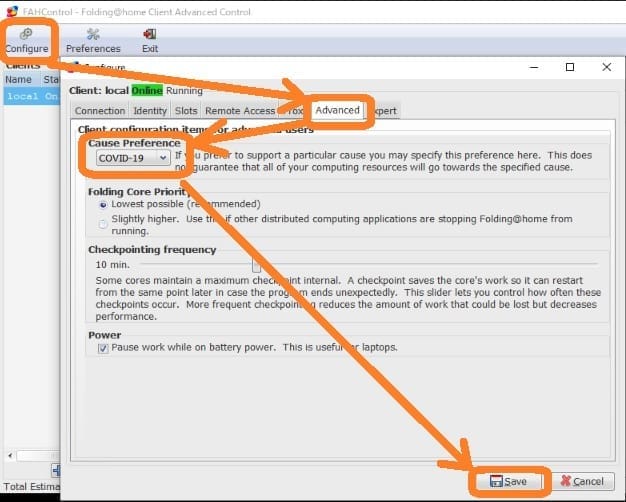
Task: Open Configure in the FAHControl toolbar
Action: (x=27, y=41)
